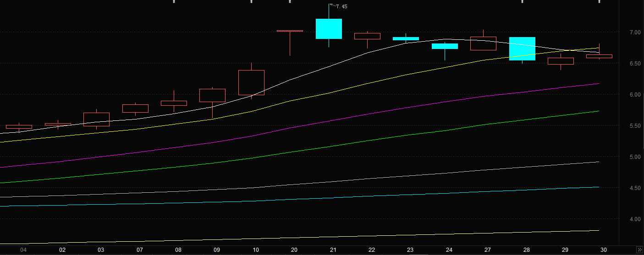Select the large cyan candle on day 21
This screenshot has height=255, width=644.
pyautogui.click(x=329, y=29)
